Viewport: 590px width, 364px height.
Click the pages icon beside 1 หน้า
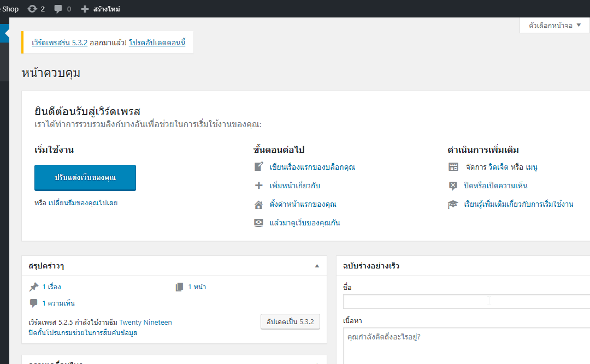pyautogui.click(x=180, y=287)
